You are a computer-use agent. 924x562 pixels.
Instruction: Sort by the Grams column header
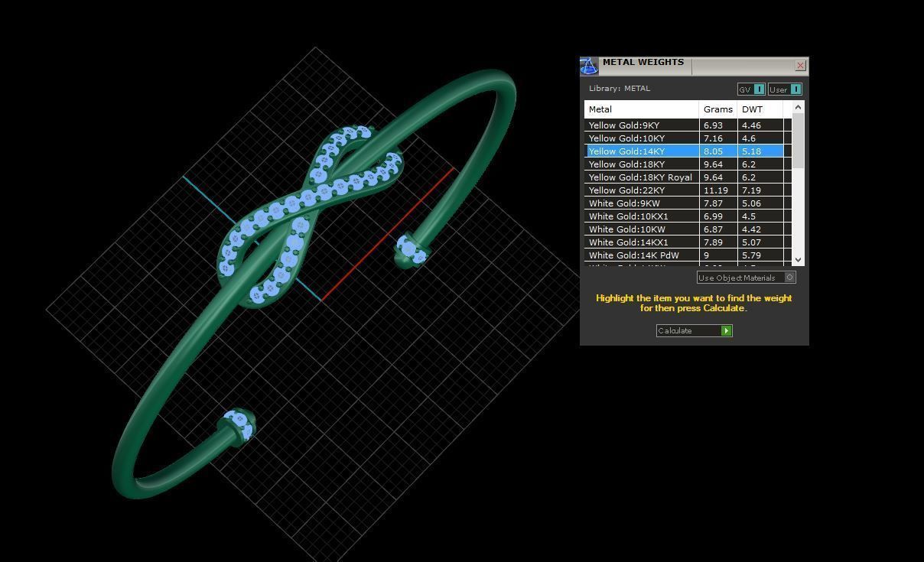718,109
